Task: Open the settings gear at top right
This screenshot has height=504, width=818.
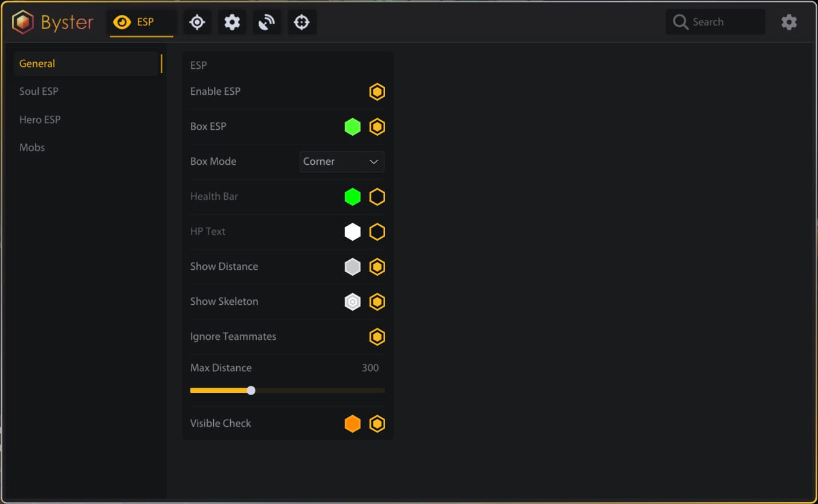Action: tap(788, 22)
